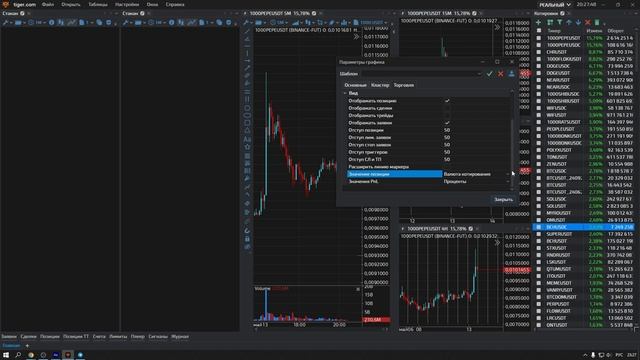Toggle Отображать трейды checkbox
This screenshot has width=640, height=360.
tap(447, 116)
